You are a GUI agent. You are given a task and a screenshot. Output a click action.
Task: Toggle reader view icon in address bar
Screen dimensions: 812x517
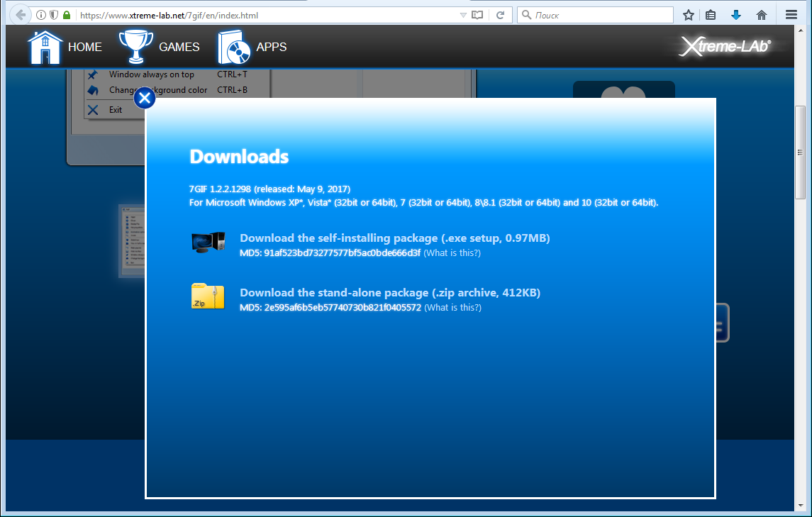click(x=477, y=15)
